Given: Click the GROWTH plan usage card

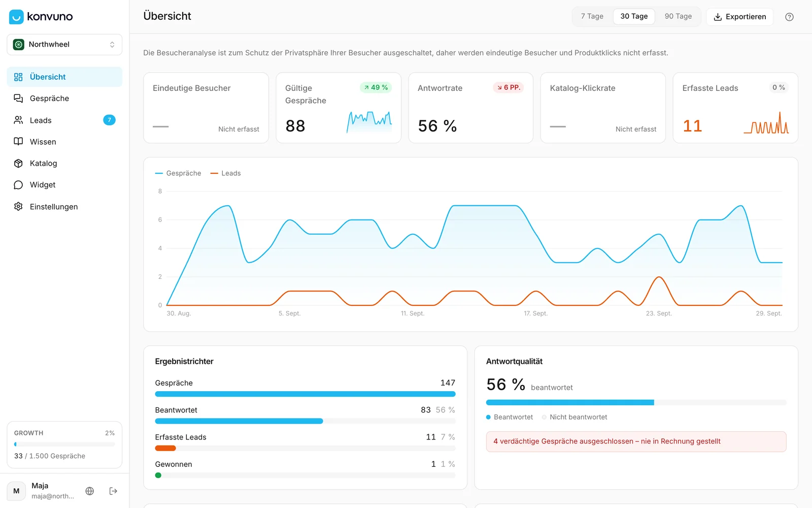Looking at the screenshot, I should 64,444.
